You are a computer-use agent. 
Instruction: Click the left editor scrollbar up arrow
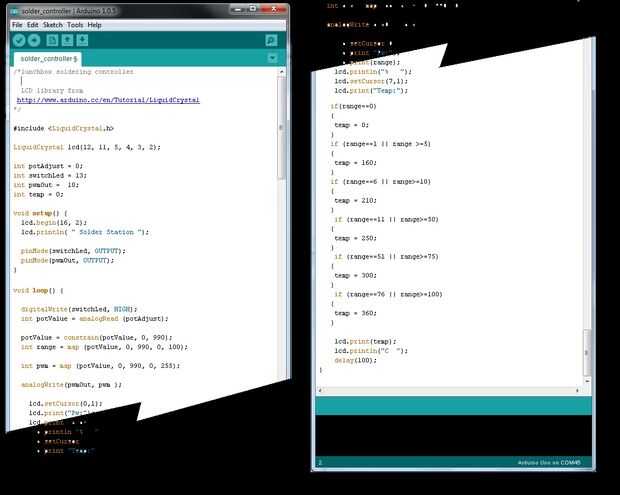282,72
